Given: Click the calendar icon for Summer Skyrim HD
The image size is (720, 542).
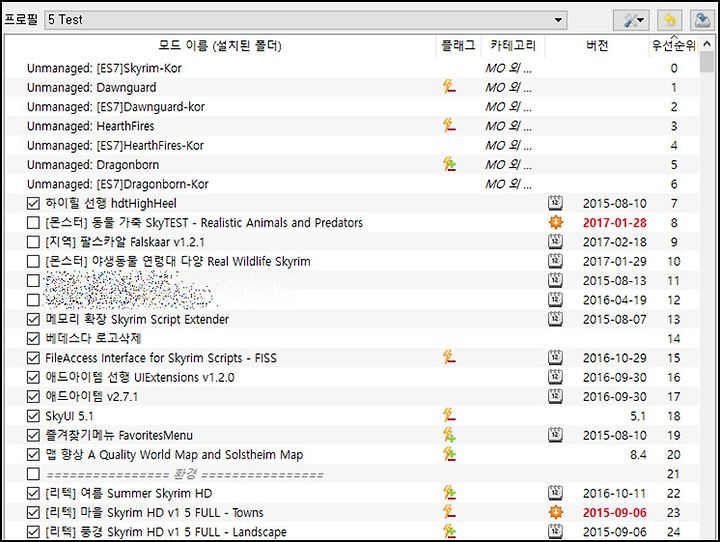Looking at the screenshot, I should [555, 493].
